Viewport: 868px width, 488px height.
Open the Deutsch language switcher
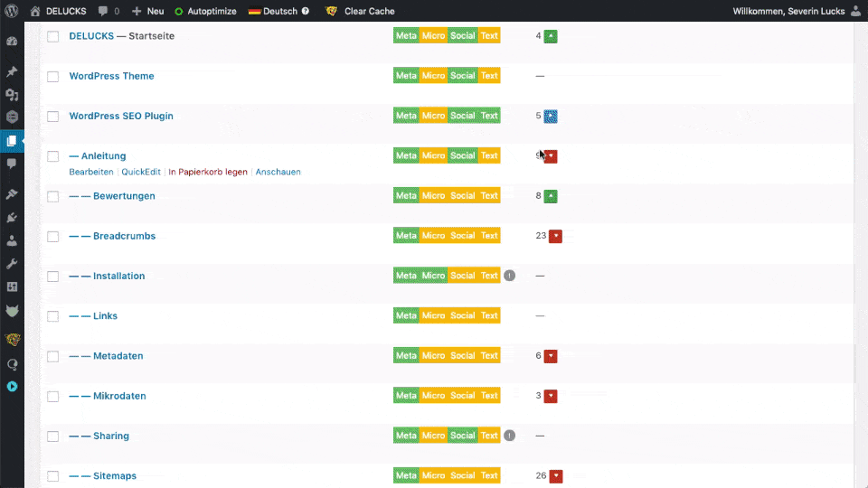273,11
